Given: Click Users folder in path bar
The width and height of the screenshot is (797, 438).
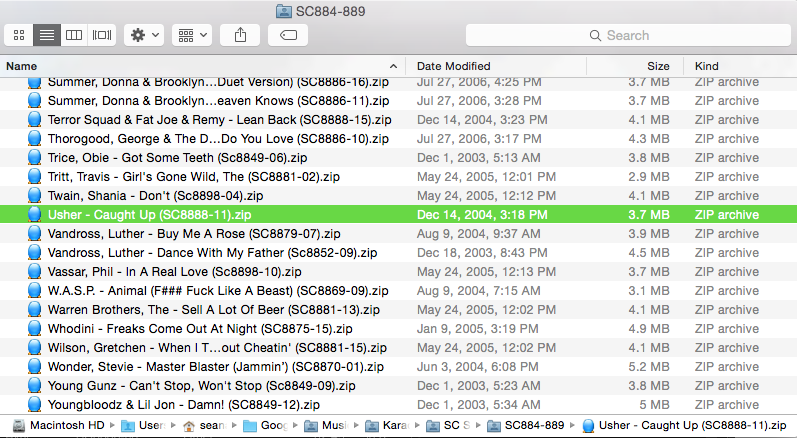Looking at the screenshot, I should tap(143, 425).
